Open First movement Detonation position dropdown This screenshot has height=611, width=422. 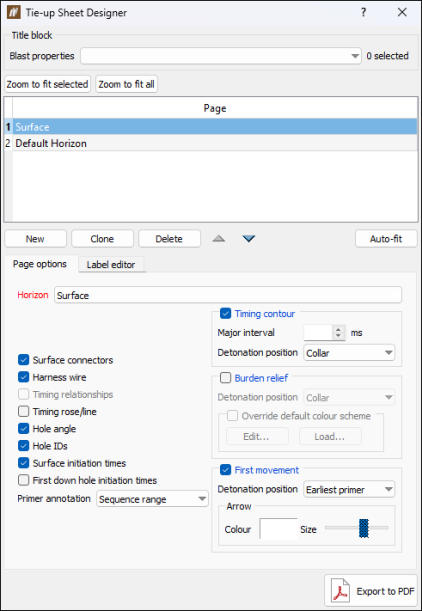[x=349, y=489]
